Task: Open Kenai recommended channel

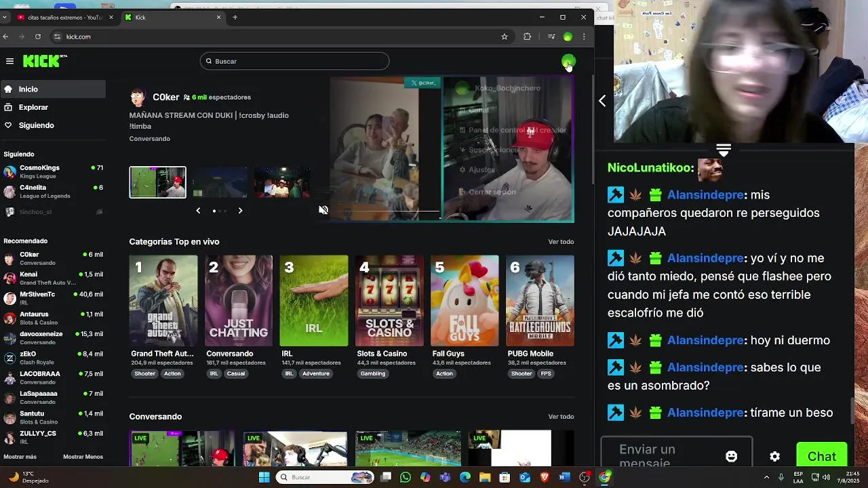Action: point(53,278)
